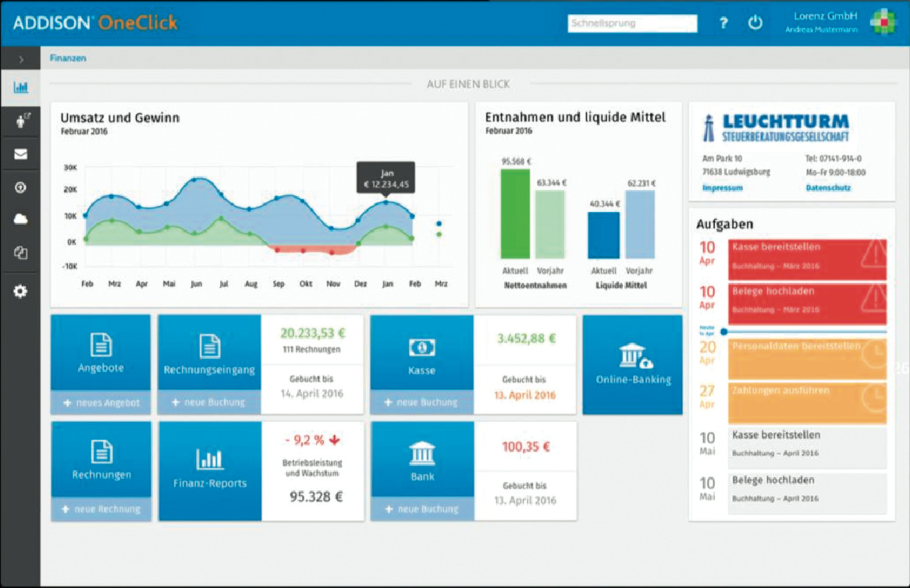Click 'neue Rechnung' under Rechnungen
Image resolution: width=910 pixels, height=588 pixels.
tap(101, 509)
